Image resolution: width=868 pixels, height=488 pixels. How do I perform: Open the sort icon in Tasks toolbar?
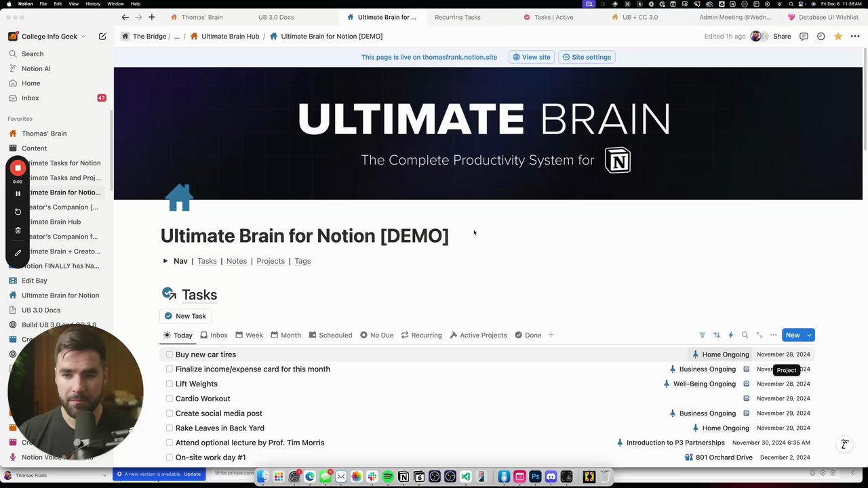(x=716, y=335)
